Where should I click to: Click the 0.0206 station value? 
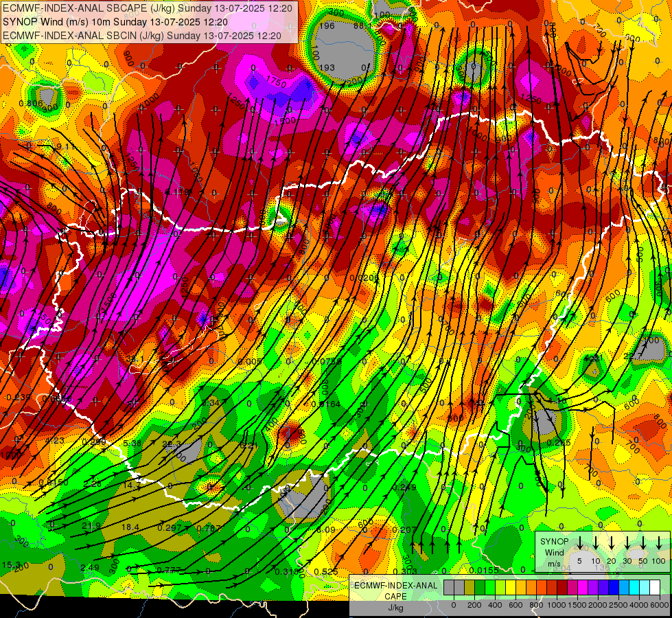tap(364, 278)
